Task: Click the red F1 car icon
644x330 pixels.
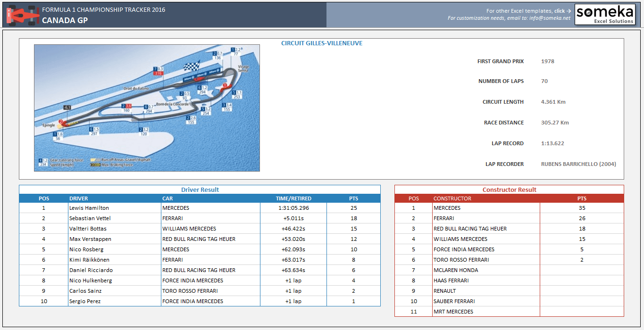Action: 22,15
